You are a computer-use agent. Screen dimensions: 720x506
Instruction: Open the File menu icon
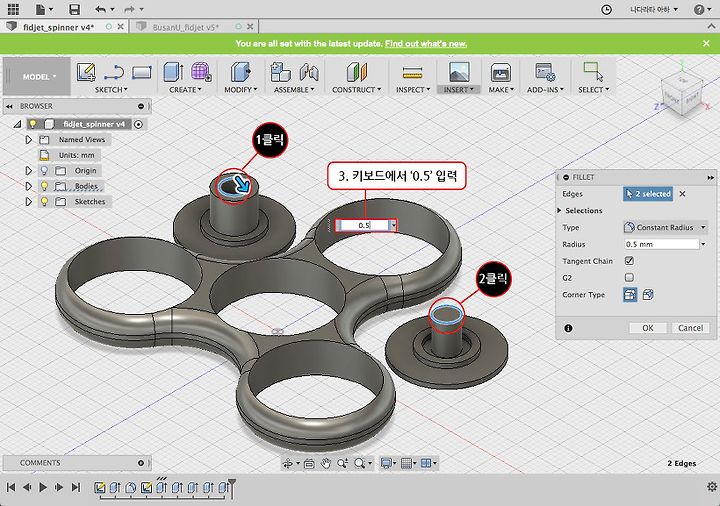pos(44,9)
